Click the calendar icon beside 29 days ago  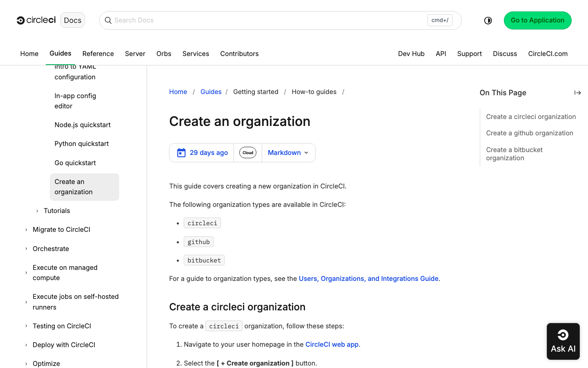[181, 153]
